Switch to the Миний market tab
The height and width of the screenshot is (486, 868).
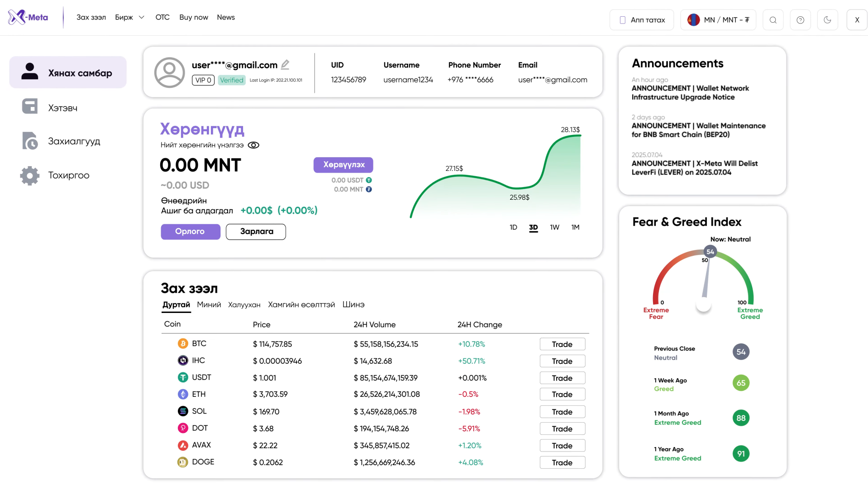209,305
